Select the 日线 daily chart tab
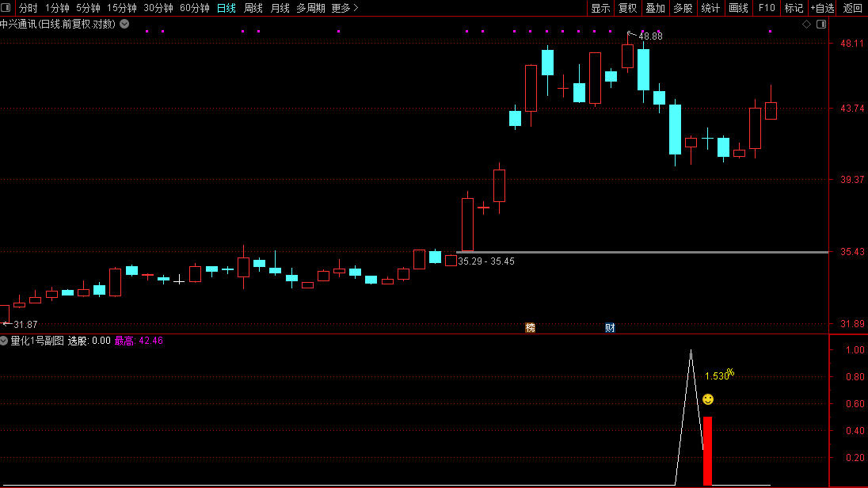 tap(227, 8)
